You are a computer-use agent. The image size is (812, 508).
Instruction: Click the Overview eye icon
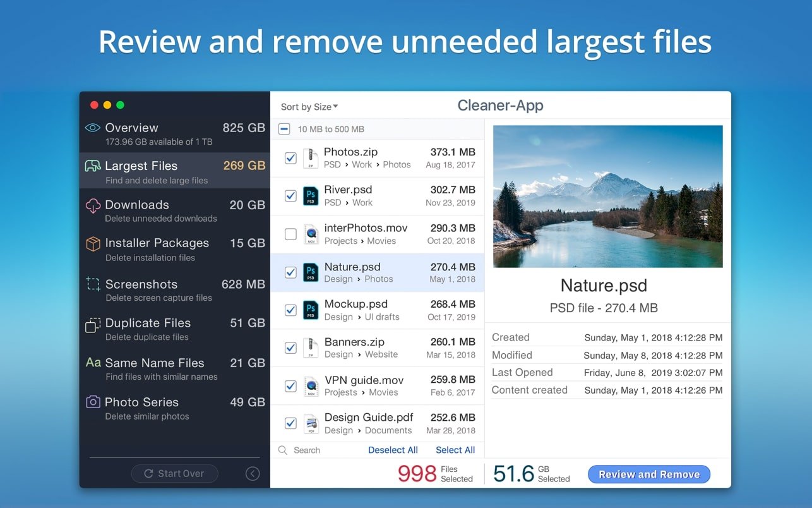coord(93,128)
